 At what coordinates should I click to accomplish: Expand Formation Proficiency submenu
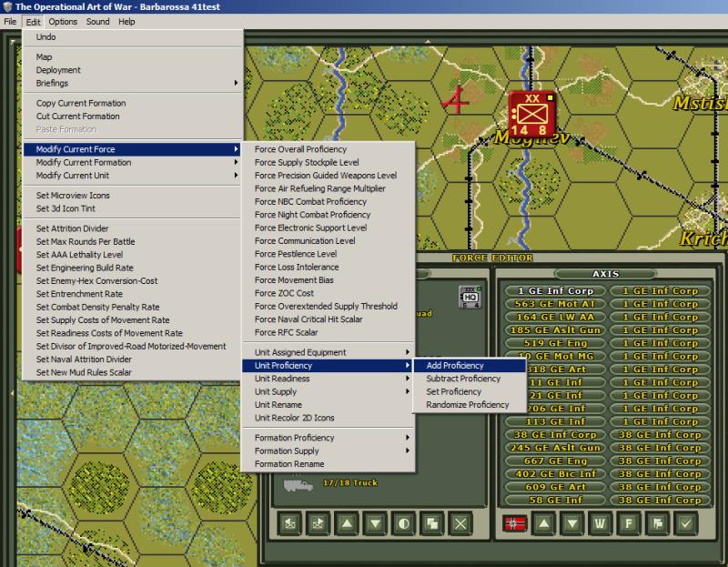pos(328,438)
